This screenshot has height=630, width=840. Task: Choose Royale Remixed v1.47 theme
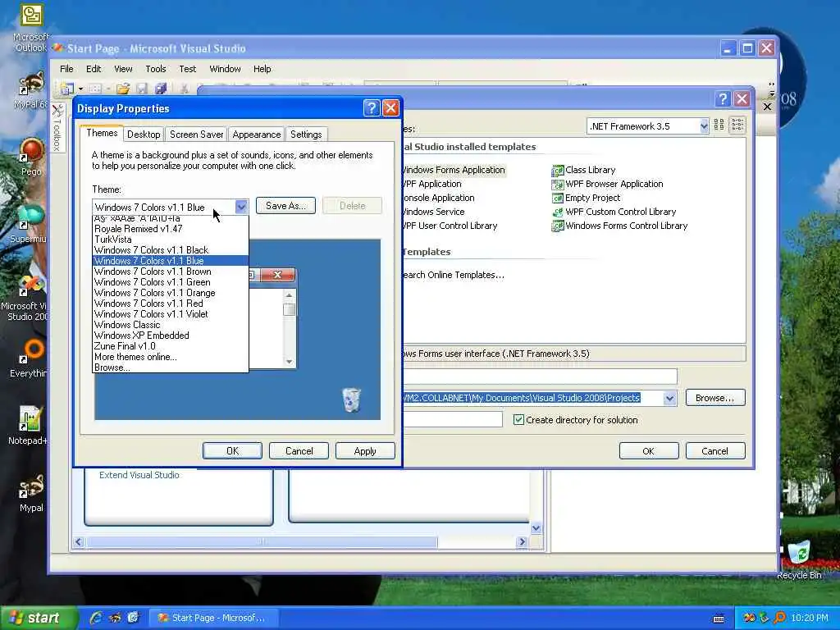171,229
